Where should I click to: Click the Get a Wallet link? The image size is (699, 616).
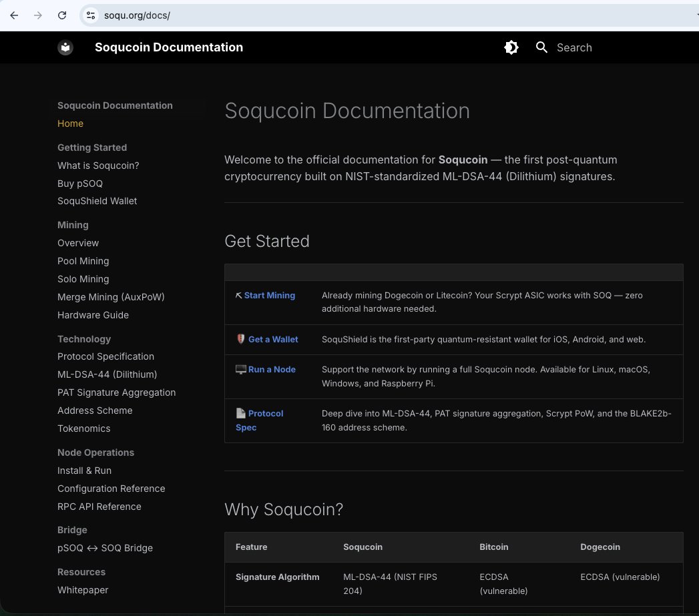coord(273,338)
